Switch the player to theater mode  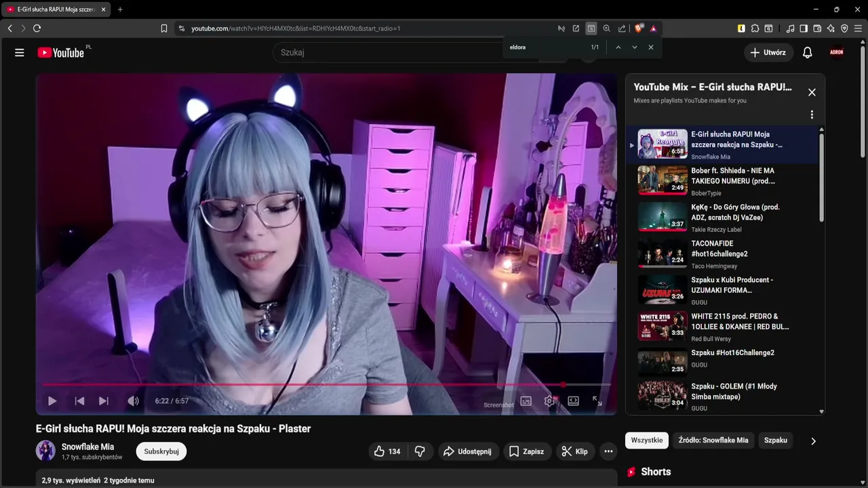573,401
